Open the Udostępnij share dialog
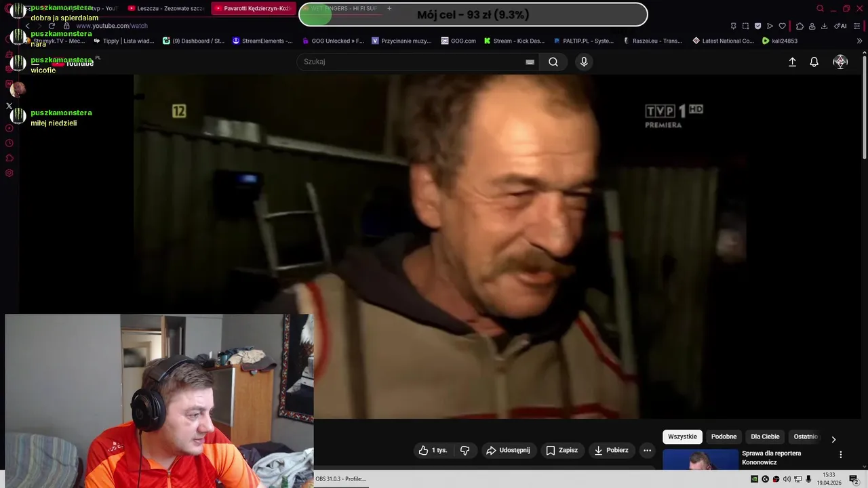The image size is (868, 488). click(x=509, y=450)
